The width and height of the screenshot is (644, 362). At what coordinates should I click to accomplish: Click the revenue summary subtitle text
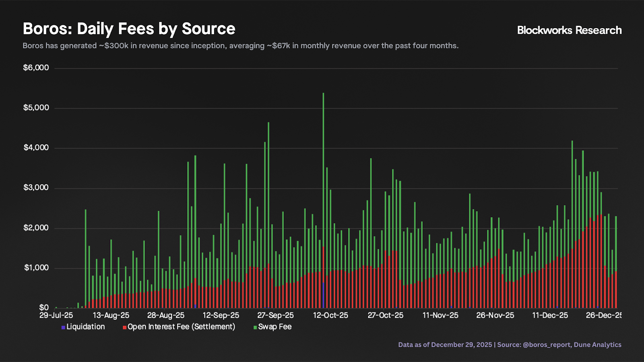(x=240, y=46)
